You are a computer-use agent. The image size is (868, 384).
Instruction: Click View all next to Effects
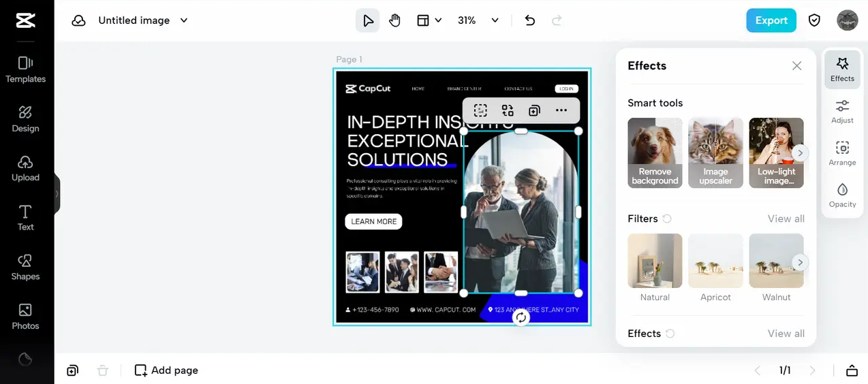click(x=786, y=334)
